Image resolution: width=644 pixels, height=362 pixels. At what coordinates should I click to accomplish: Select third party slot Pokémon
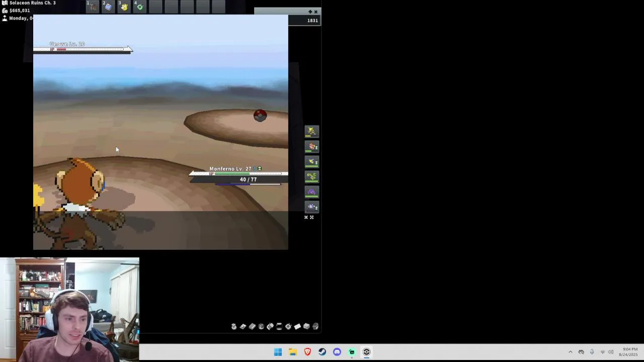[x=311, y=161]
